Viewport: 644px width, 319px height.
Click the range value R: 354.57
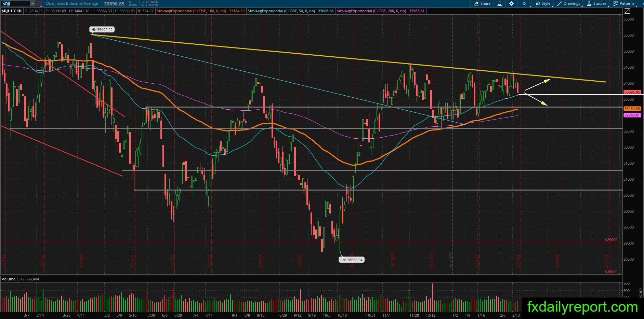[145, 11]
